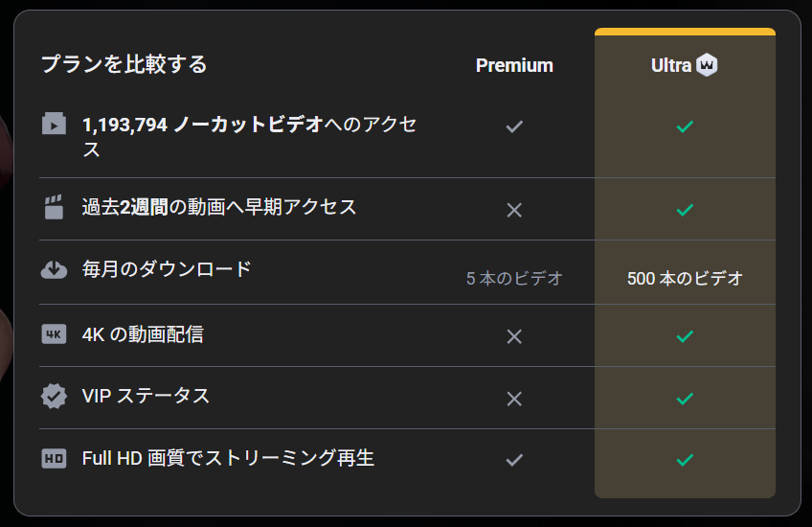This screenshot has height=527, width=812.
Task: Click the Ultra crown hexagon icon
Action: point(708,65)
